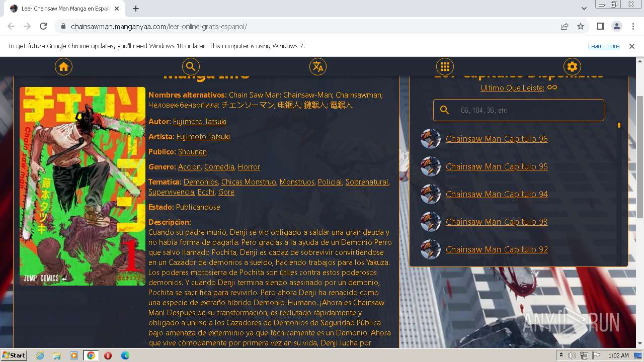This screenshot has width=644, height=362.
Task: Open the Policial tematica link
Action: 330,182
